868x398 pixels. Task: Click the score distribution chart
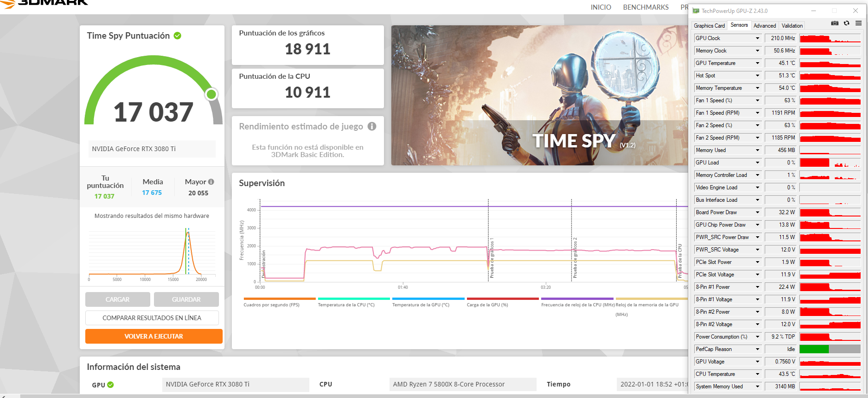pos(152,252)
